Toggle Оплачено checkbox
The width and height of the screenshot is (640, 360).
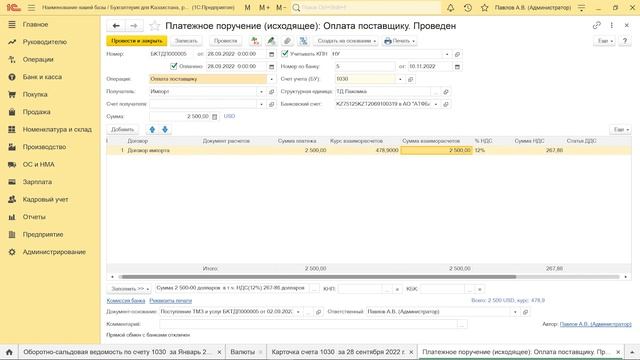click(x=173, y=66)
